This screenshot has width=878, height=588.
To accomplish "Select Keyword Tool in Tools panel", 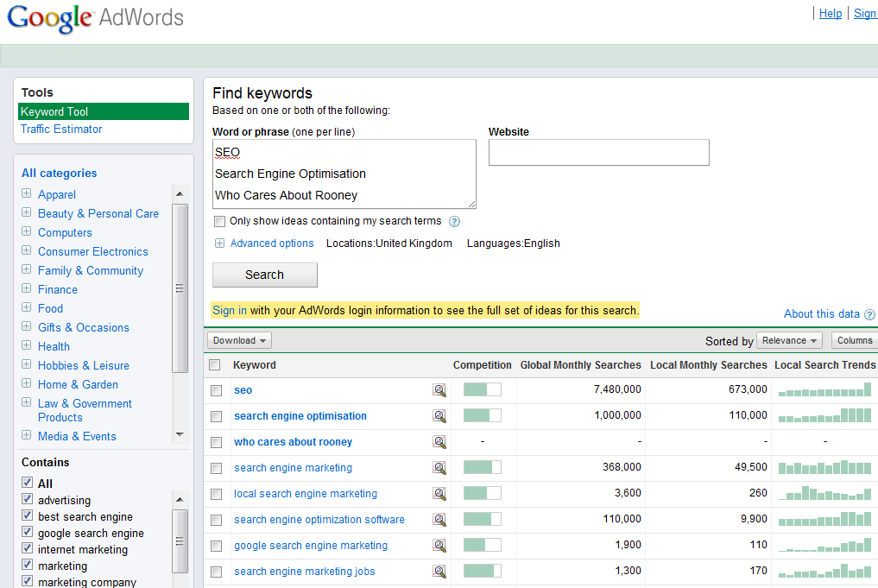I will pos(104,111).
